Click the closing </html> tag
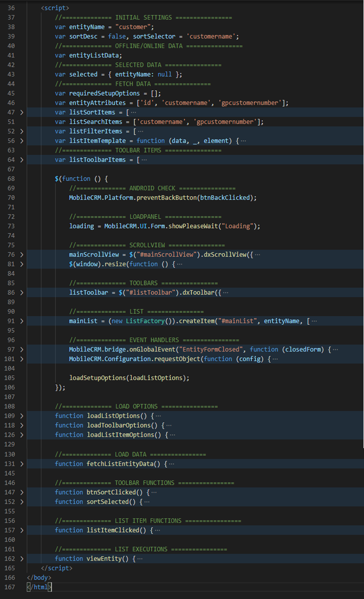This screenshot has width=364, height=599. point(39,587)
